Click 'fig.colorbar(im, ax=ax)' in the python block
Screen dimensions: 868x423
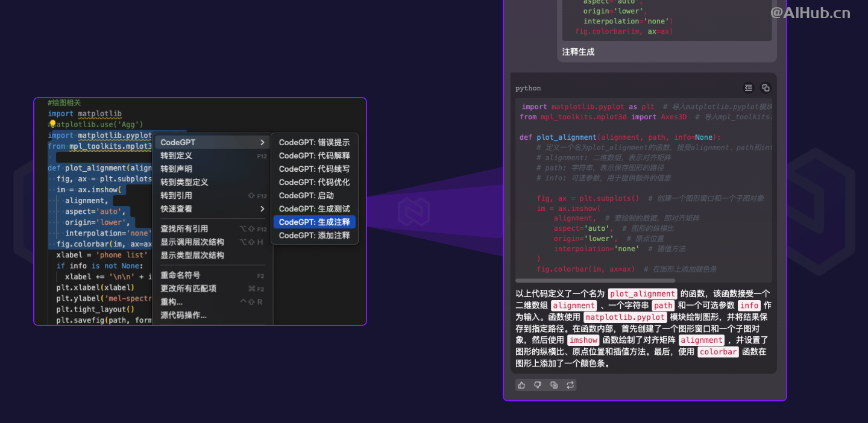pos(585,269)
